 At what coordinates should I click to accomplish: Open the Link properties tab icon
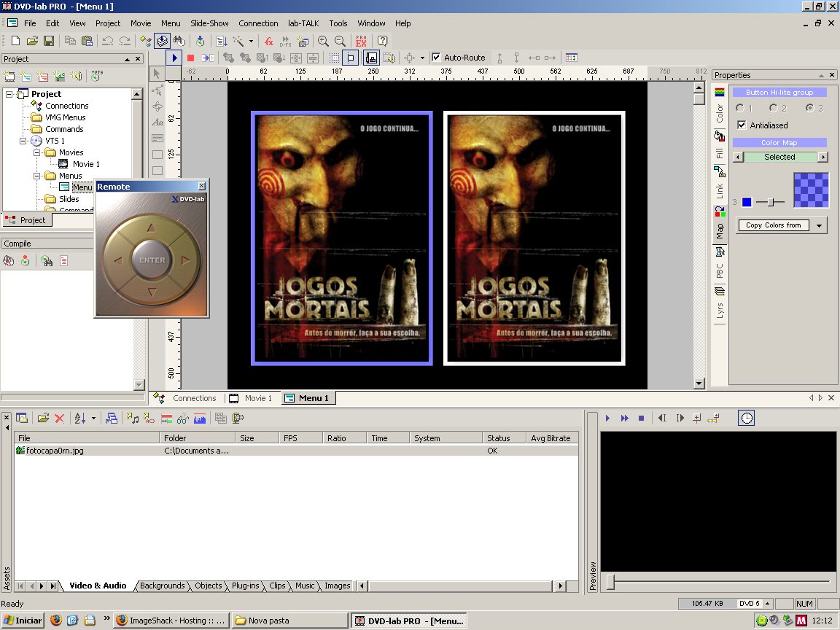[x=720, y=172]
